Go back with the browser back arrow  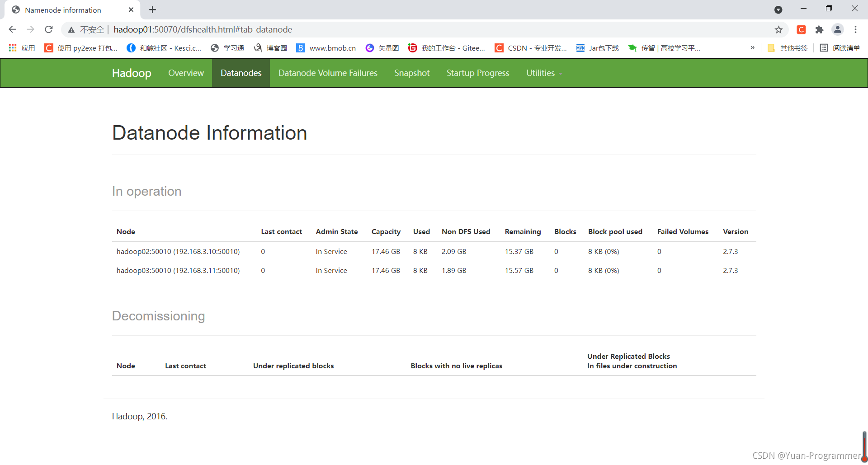click(12, 29)
